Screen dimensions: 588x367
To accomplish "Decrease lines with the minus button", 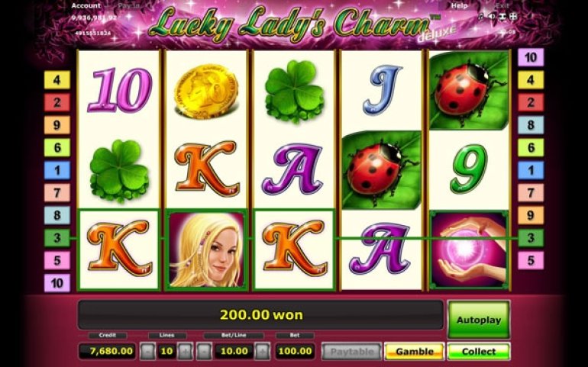I will tap(147, 351).
